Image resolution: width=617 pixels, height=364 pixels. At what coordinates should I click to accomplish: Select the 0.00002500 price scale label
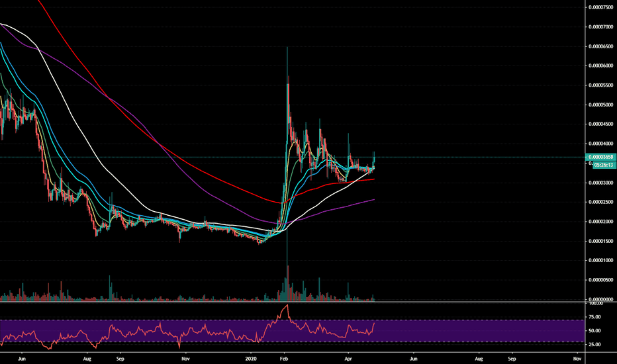601,203
